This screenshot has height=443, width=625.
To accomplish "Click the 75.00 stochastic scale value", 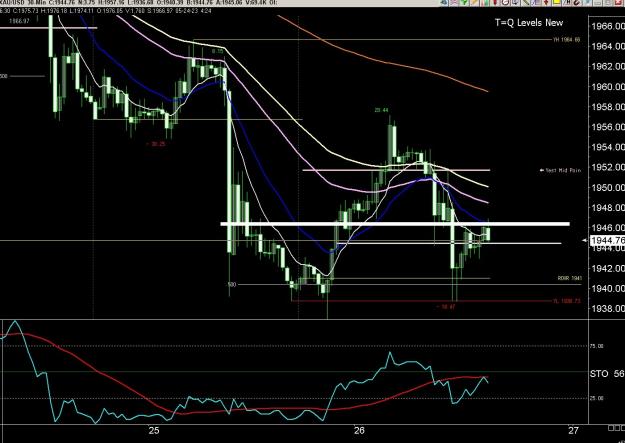I will click(596, 346).
